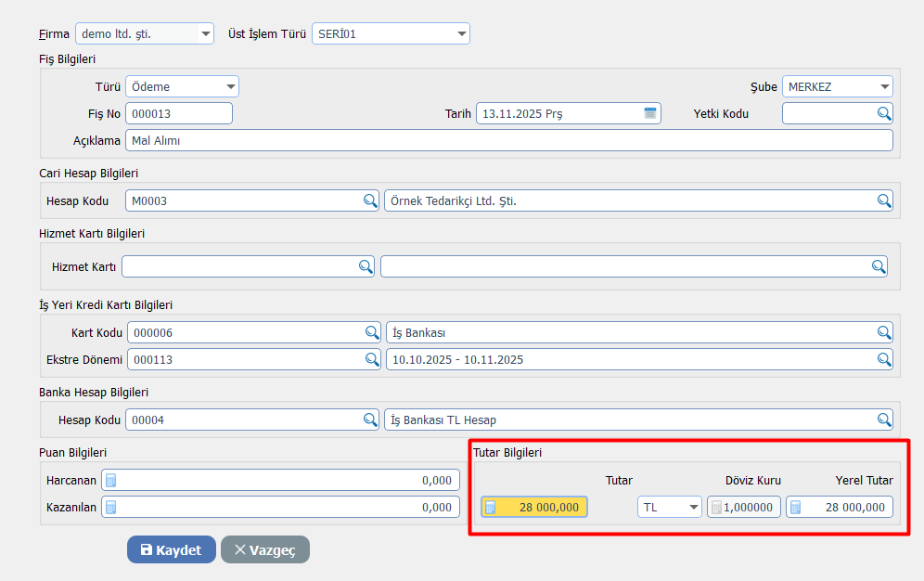This screenshot has width=924, height=581.
Task: Click calculator icon in Harcanan points field
Action: tap(111, 480)
